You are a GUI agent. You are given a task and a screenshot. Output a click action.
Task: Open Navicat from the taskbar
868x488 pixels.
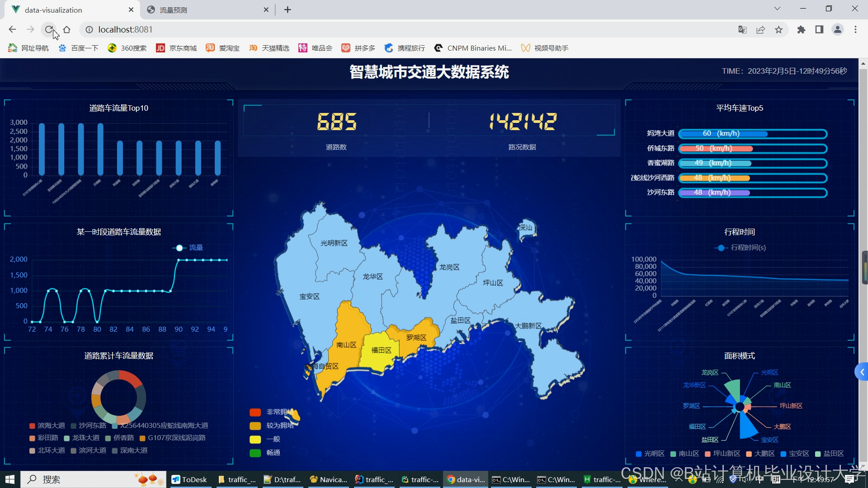329,479
